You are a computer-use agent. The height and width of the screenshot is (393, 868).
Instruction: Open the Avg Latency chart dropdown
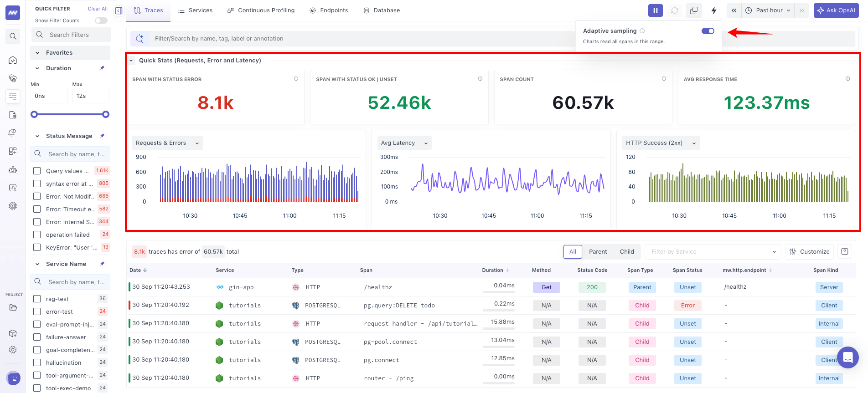tap(404, 143)
